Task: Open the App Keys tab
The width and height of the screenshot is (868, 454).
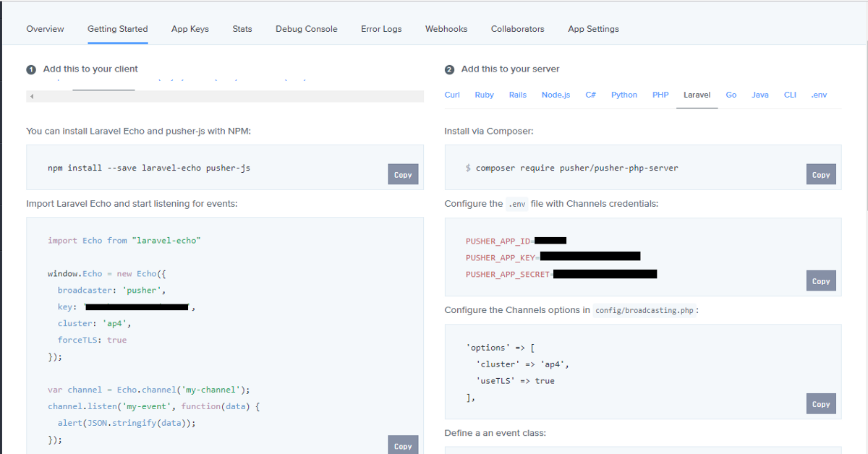Action: click(190, 29)
